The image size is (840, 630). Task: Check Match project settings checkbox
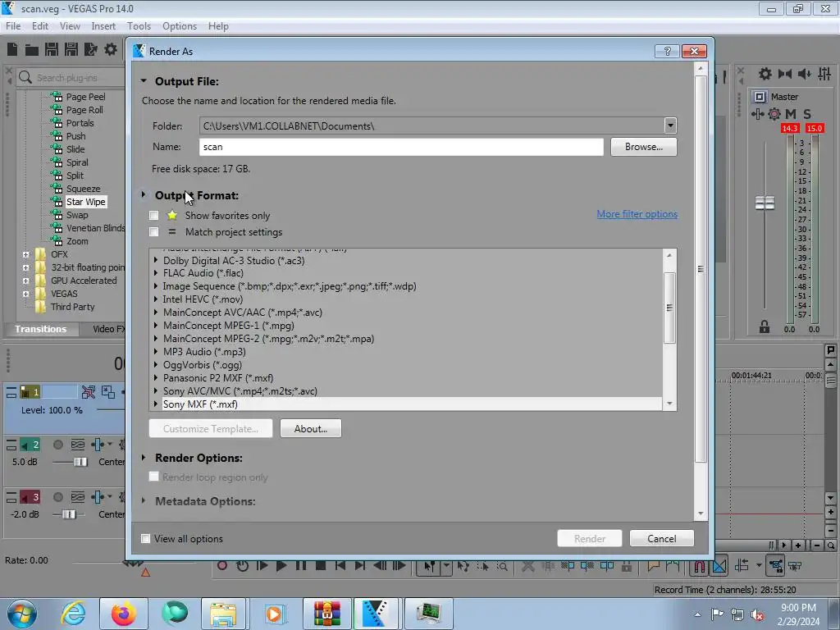pos(154,232)
